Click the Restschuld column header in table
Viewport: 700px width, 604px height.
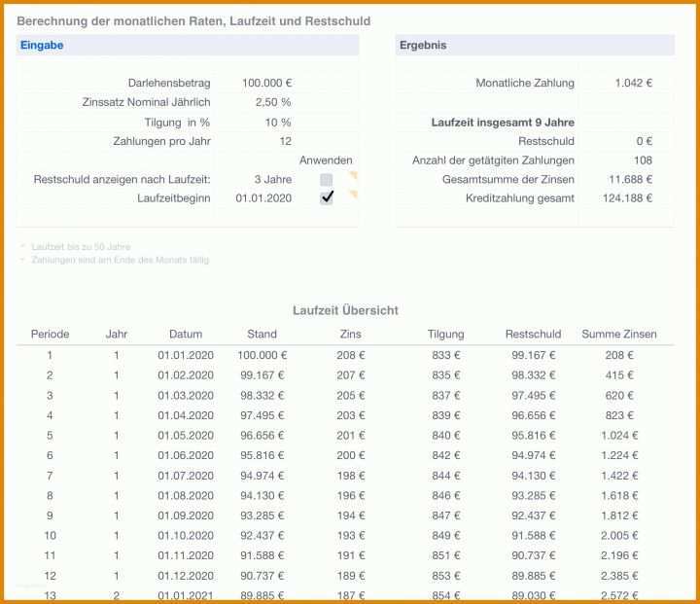pos(534,335)
